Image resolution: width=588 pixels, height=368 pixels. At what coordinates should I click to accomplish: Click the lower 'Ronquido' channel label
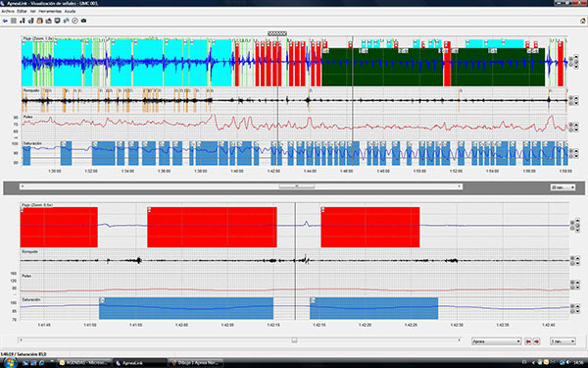30,251
